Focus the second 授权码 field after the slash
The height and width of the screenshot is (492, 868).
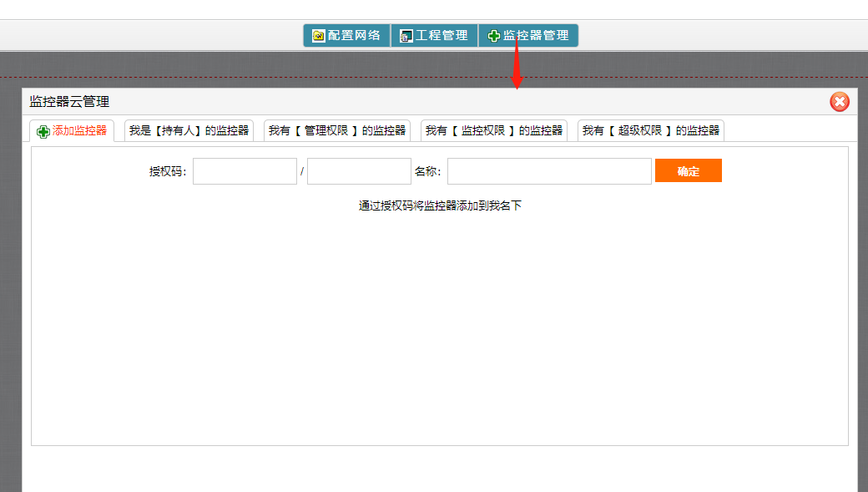[x=359, y=171]
